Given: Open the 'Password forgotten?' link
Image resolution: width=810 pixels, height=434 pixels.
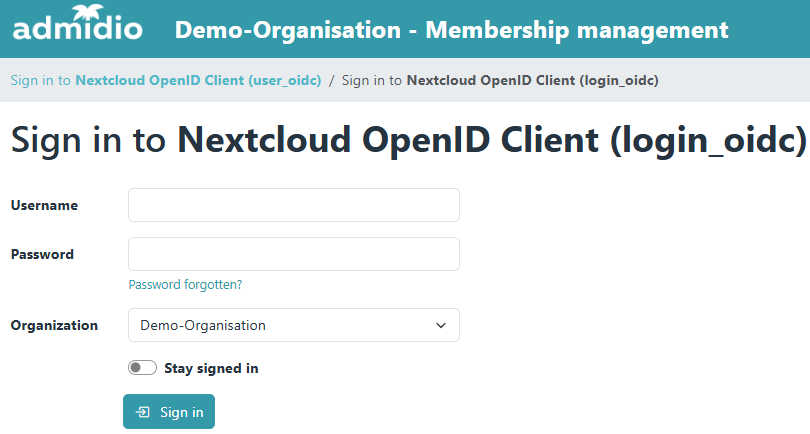Looking at the screenshot, I should 185,284.
